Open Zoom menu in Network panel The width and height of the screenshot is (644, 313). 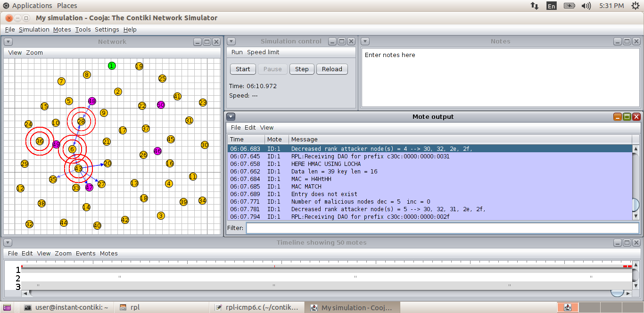(34, 52)
